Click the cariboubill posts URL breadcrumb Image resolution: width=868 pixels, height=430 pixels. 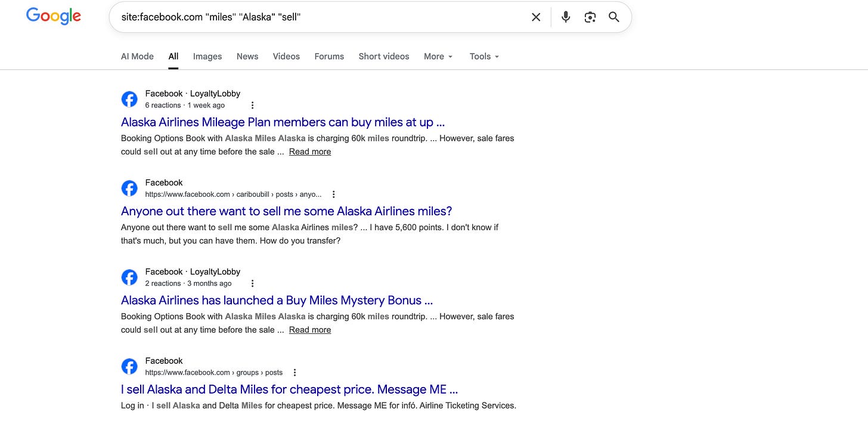233,194
